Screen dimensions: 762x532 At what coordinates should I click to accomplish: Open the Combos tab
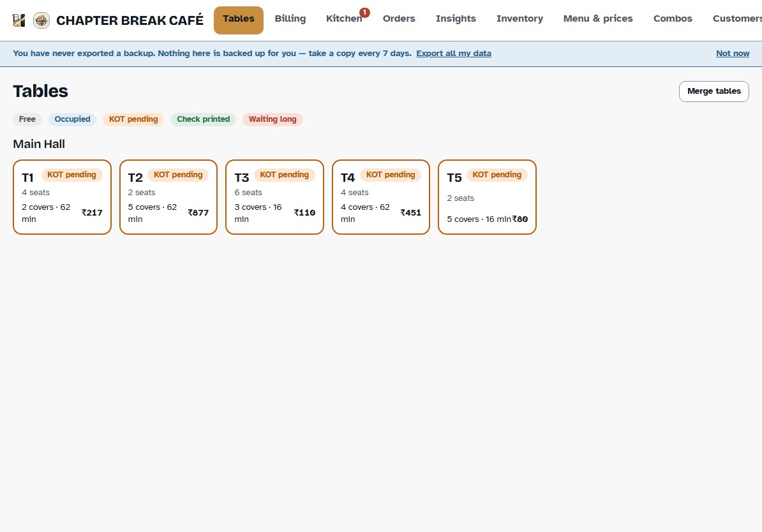[673, 19]
